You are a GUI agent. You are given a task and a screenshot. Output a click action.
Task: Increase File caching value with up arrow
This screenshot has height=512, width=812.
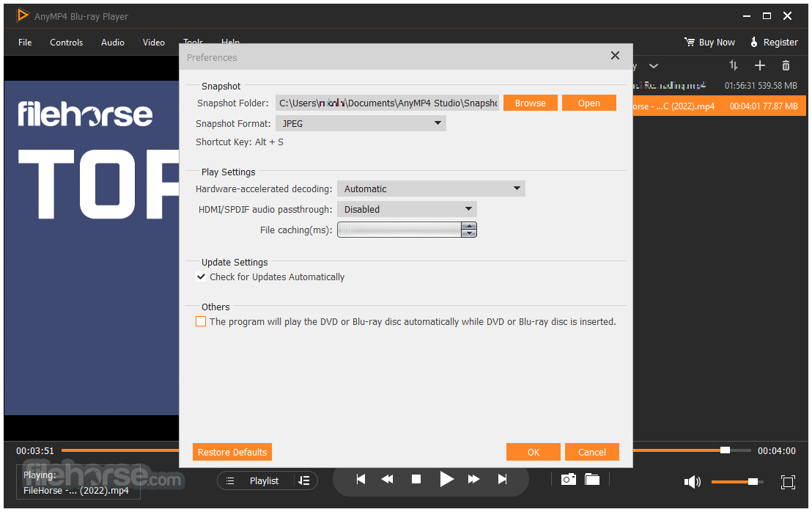pos(469,226)
